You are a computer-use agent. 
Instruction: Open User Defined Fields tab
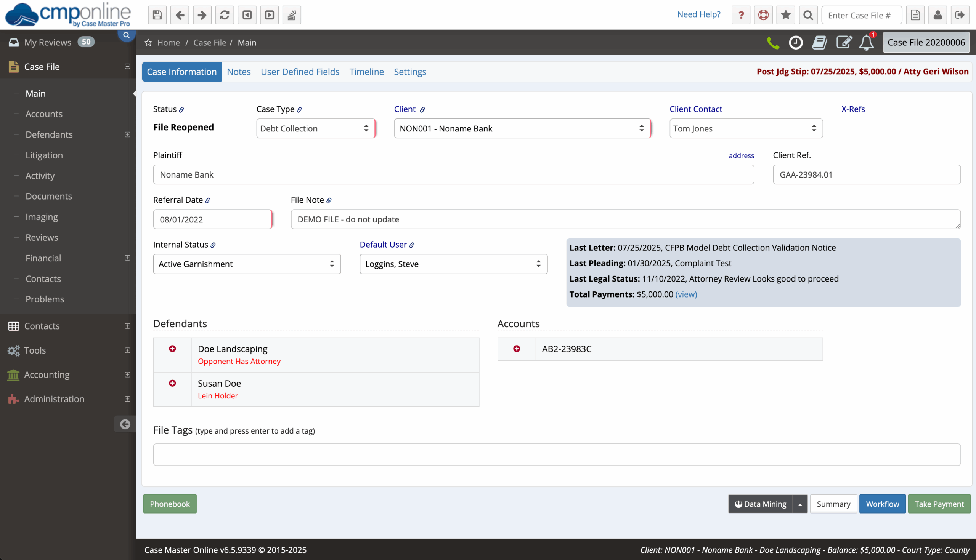click(x=300, y=72)
